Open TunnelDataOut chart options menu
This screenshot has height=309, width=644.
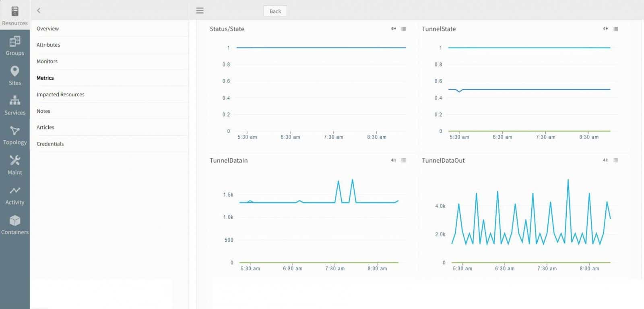(615, 160)
